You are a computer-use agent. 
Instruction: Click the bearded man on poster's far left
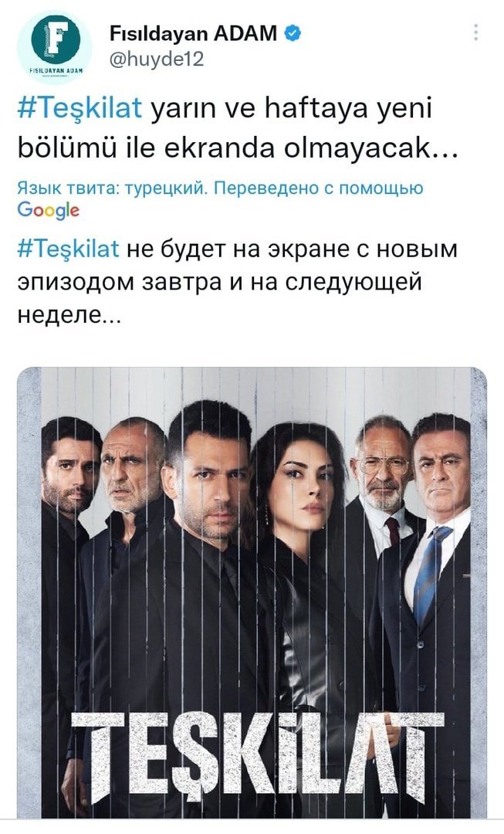tap(69, 532)
